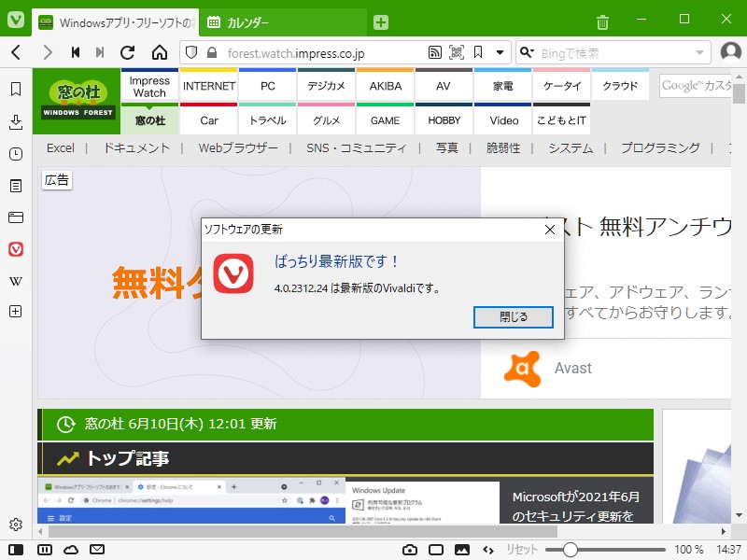Open the search engine selector in the search field

(x=528, y=52)
